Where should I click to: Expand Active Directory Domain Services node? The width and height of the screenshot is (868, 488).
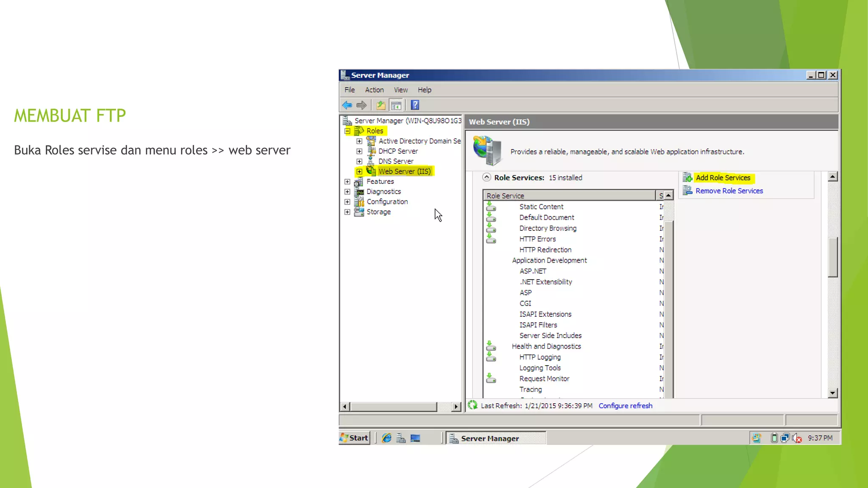click(x=359, y=141)
